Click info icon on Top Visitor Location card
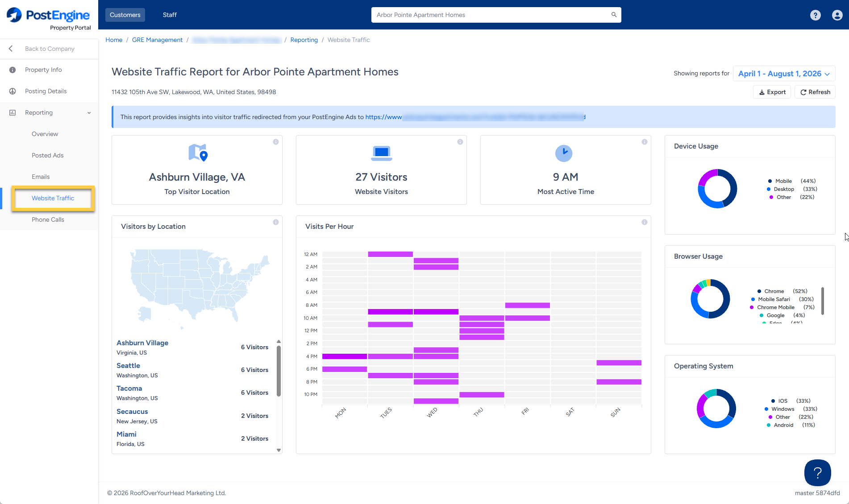Image resolution: width=849 pixels, height=504 pixels. (276, 142)
